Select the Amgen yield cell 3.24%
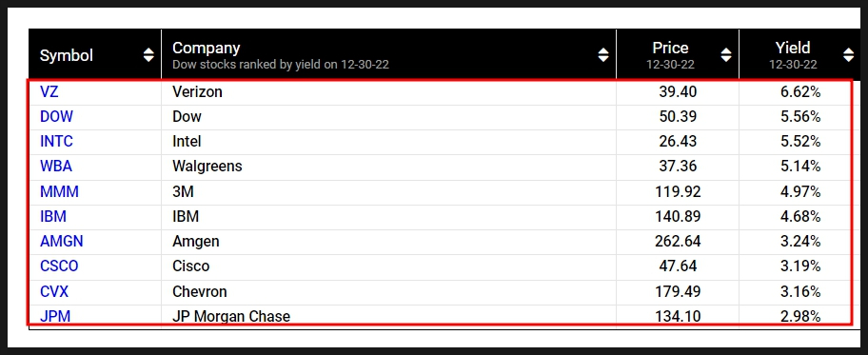This screenshot has width=868, height=355. coord(795,242)
